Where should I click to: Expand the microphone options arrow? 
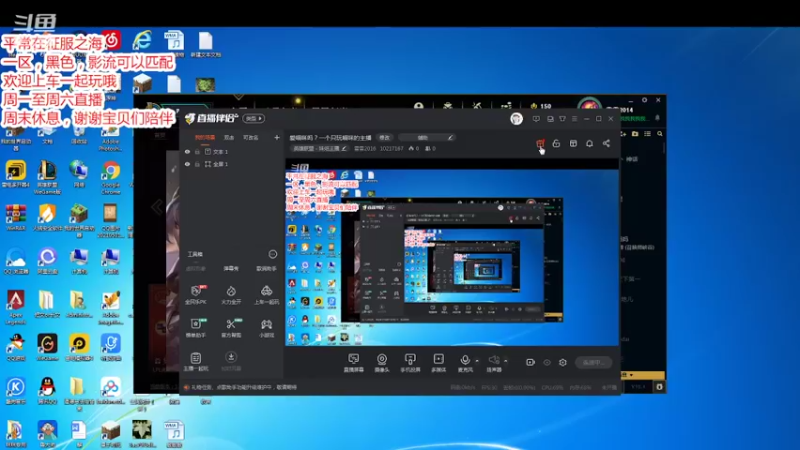[x=477, y=360]
